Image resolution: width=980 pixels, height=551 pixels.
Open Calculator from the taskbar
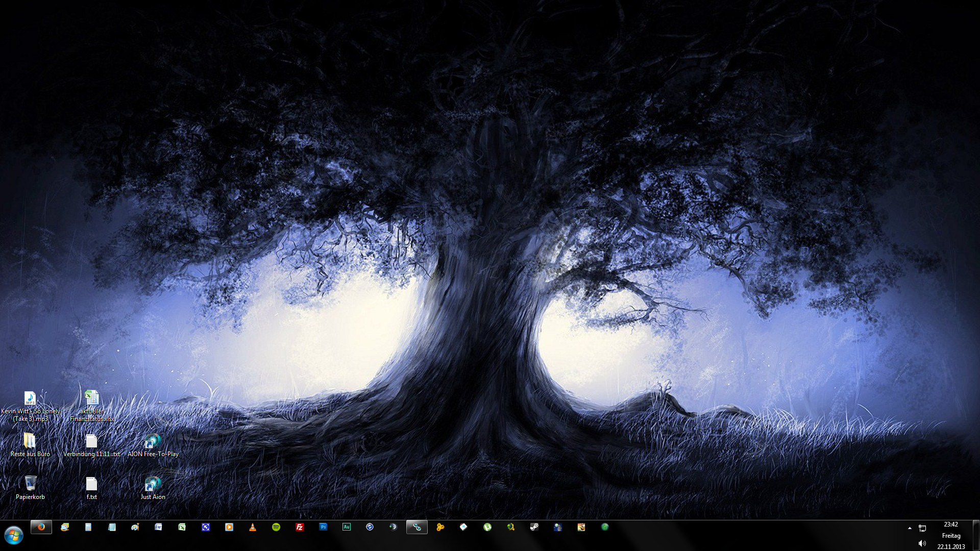point(88,527)
